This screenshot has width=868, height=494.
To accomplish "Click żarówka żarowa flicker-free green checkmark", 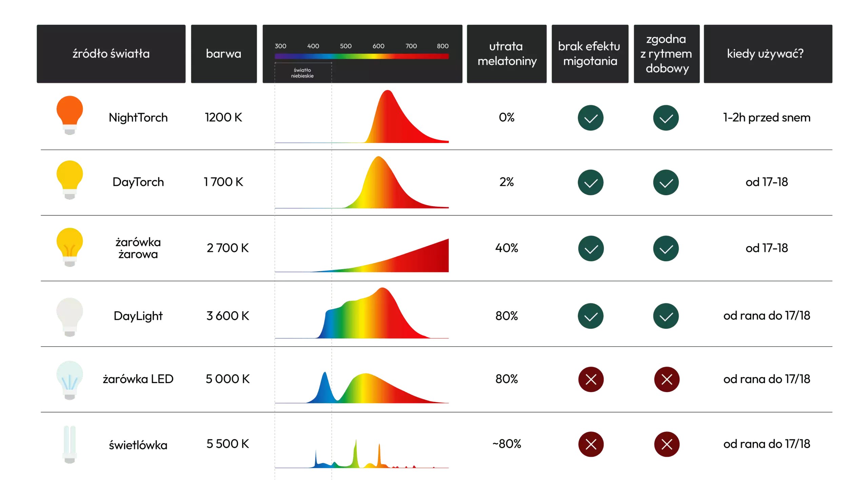I will 591,248.
